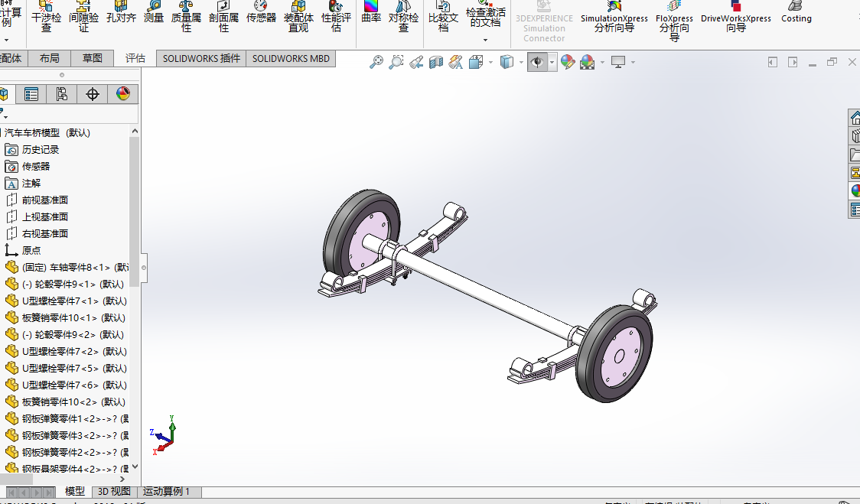Click Zoom to Fit in view toolbar

point(376,62)
